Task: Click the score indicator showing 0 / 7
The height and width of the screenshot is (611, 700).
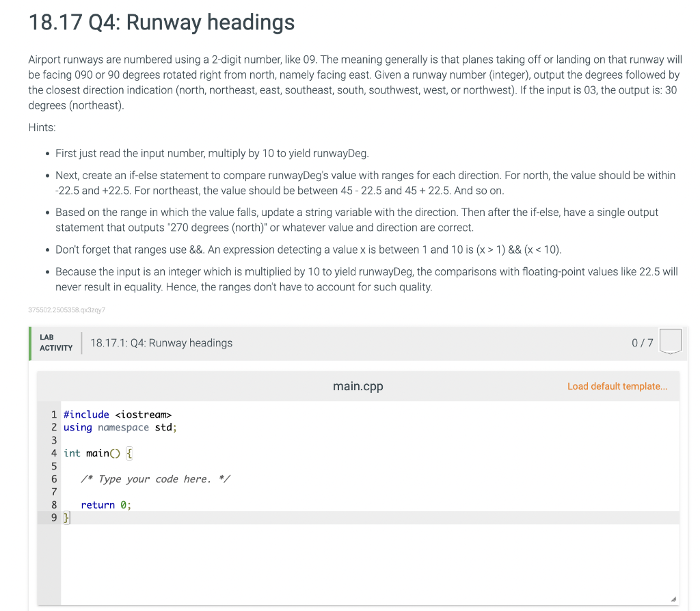Action: (644, 342)
